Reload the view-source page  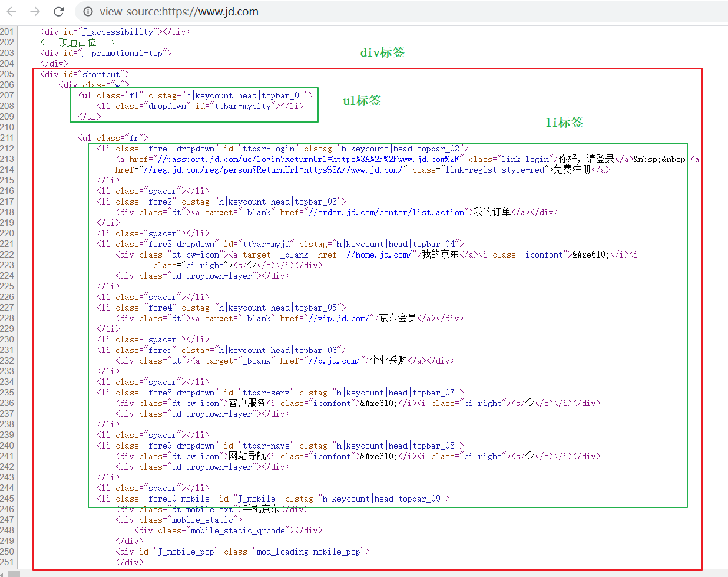(58, 11)
